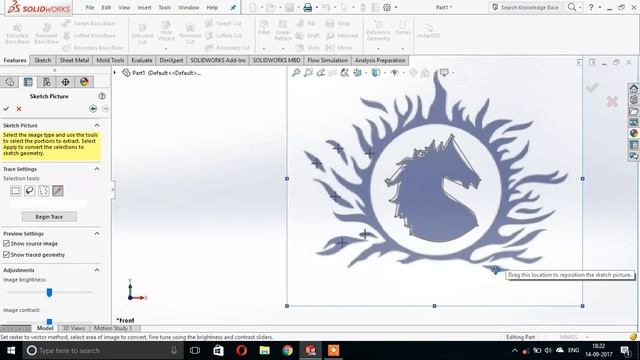Open the ConfigurationManager tab icon
This screenshot has width=640, height=360.
pos(47,82)
